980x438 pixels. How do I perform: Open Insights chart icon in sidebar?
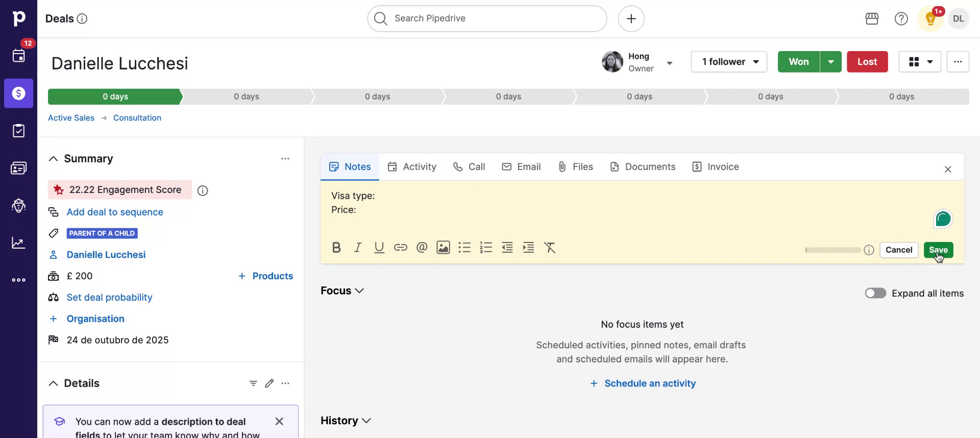pos(18,242)
